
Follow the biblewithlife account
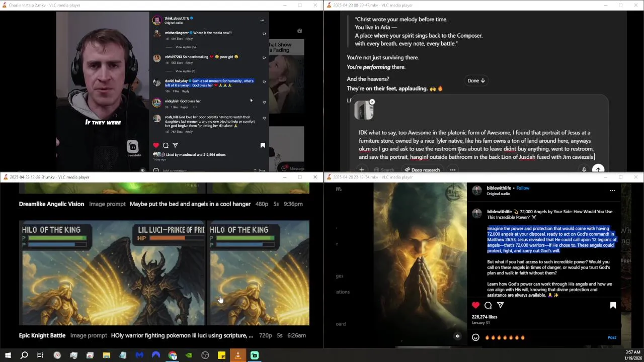[523, 188]
